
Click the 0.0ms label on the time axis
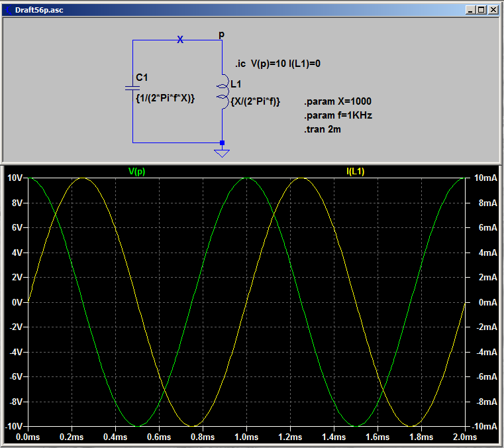tap(28, 437)
